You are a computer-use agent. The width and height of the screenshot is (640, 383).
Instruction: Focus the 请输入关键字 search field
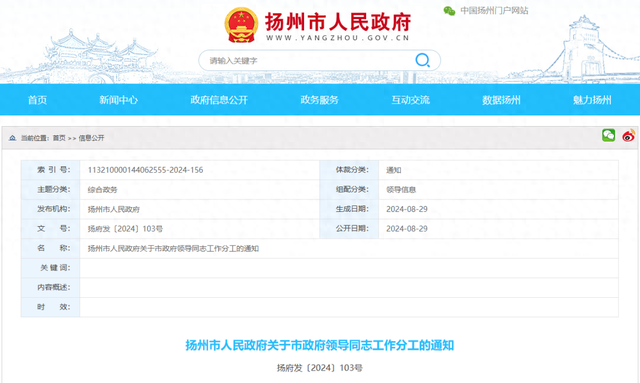click(310, 60)
